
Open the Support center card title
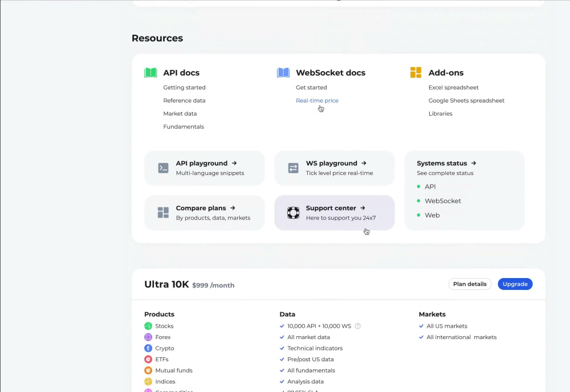pyautogui.click(x=331, y=208)
